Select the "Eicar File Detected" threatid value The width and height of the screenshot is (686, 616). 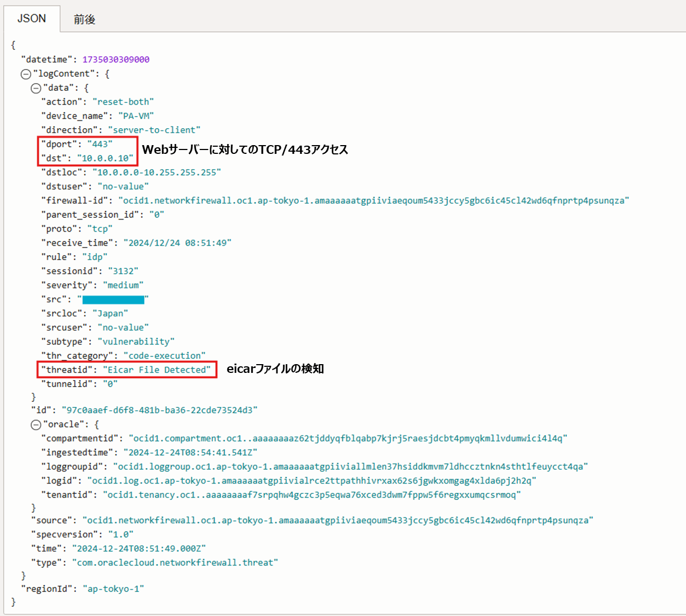[157, 370]
